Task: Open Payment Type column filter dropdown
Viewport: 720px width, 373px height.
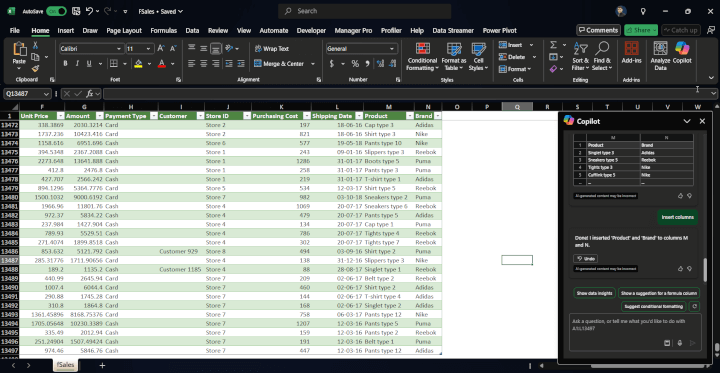Action: [154, 116]
